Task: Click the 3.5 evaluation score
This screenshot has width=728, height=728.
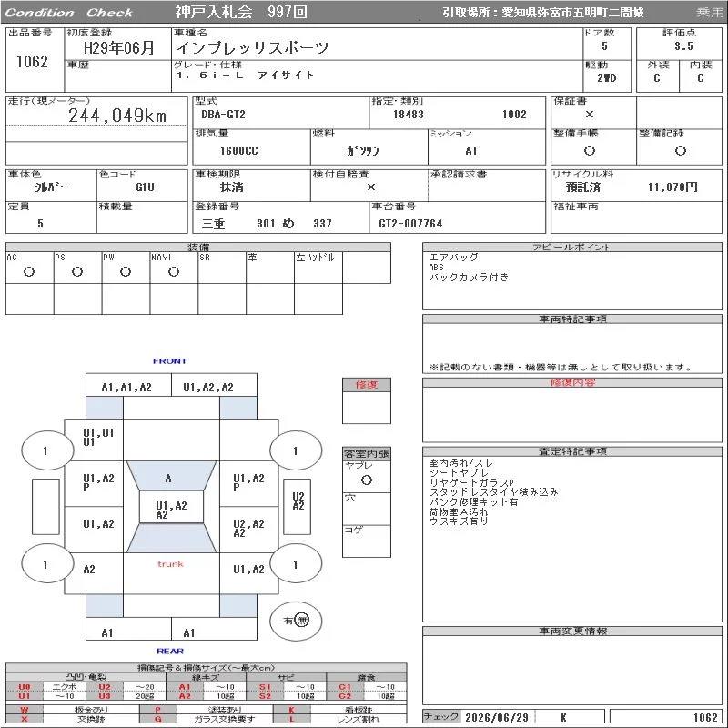Action: 684,46
